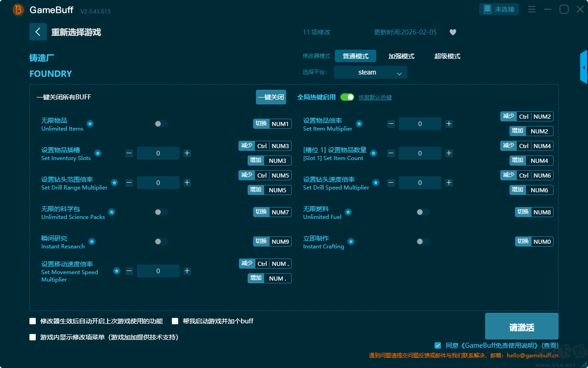The height and width of the screenshot is (368, 588).
Task: Go back with the reselect game arrow
Action: pyautogui.click(x=38, y=32)
